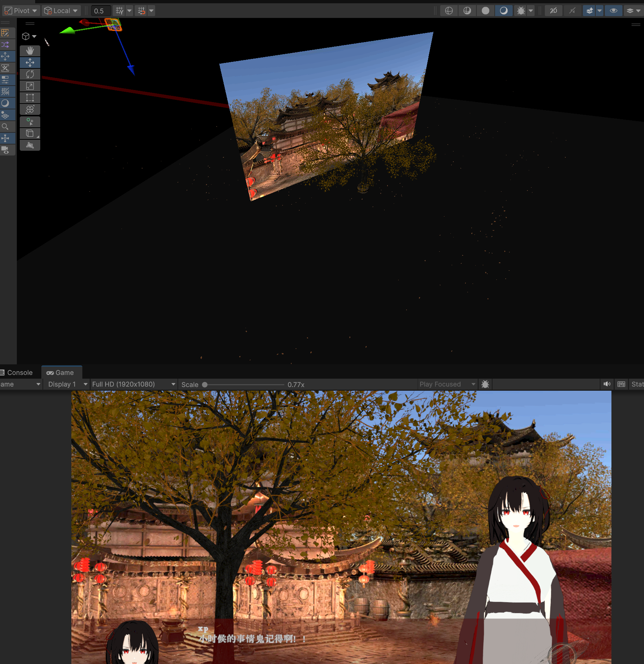Image resolution: width=644 pixels, height=664 pixels.
Task: Open the custom editor tools button
Action: tap(30, 122)
